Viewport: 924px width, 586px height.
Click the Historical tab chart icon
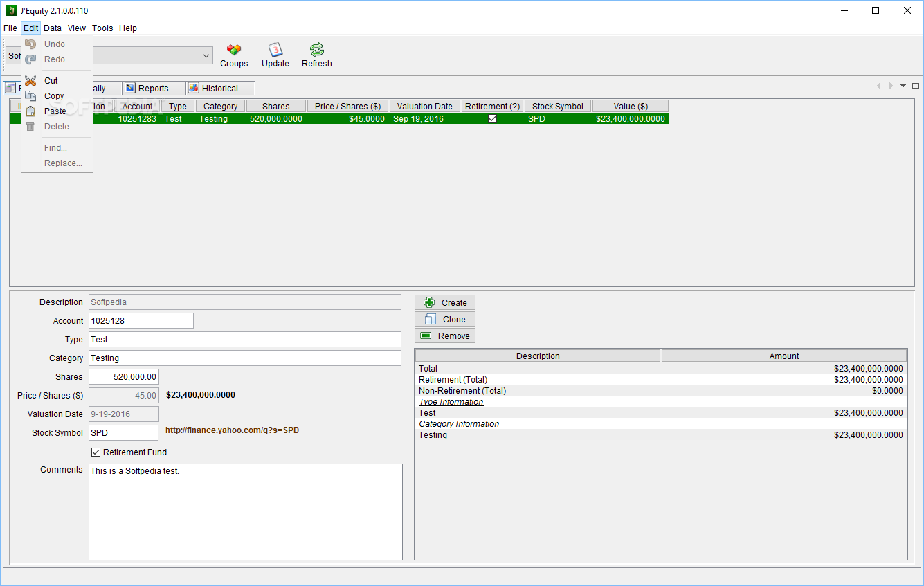(x=194, y=89)
